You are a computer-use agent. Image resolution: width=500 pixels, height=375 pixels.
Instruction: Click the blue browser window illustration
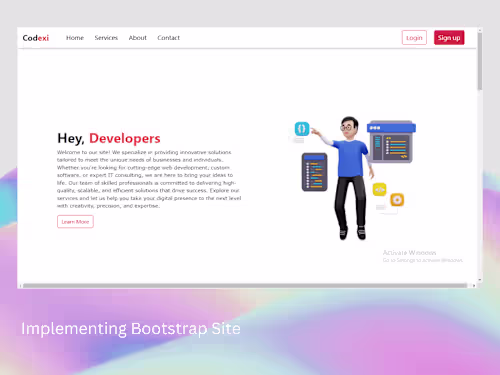[x=391, y=142]
